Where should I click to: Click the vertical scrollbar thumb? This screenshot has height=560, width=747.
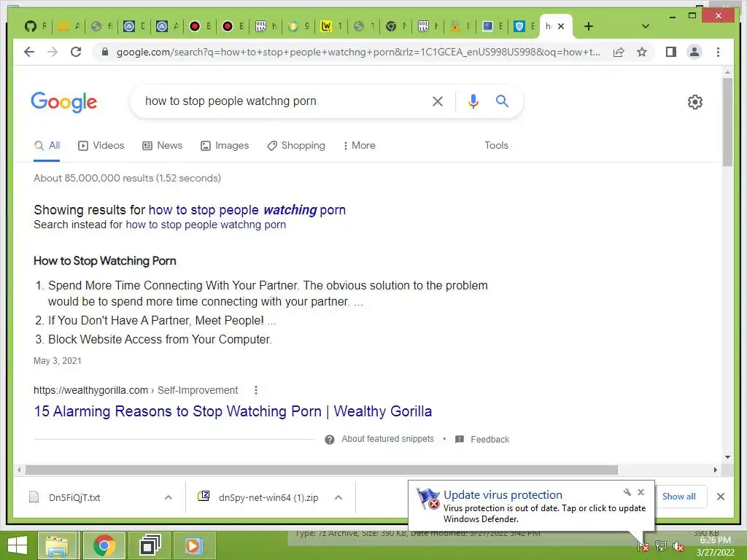(727, 122)
